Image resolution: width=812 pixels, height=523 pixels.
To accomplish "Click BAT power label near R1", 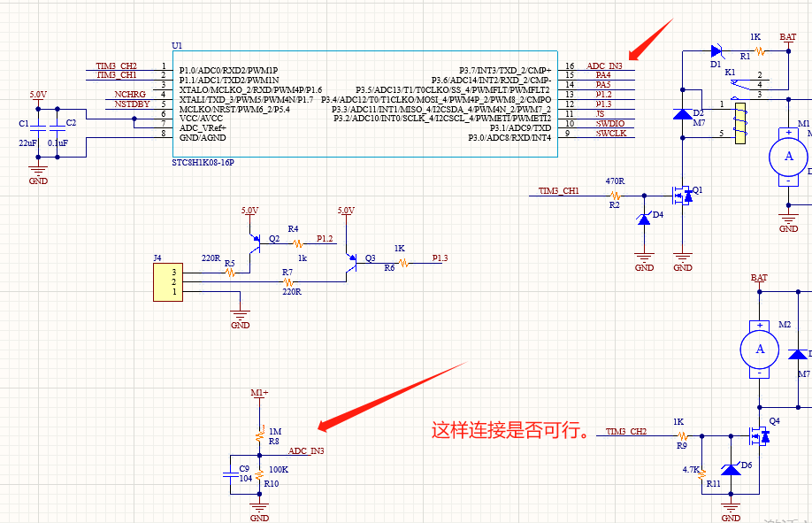I will click(787, 37).
